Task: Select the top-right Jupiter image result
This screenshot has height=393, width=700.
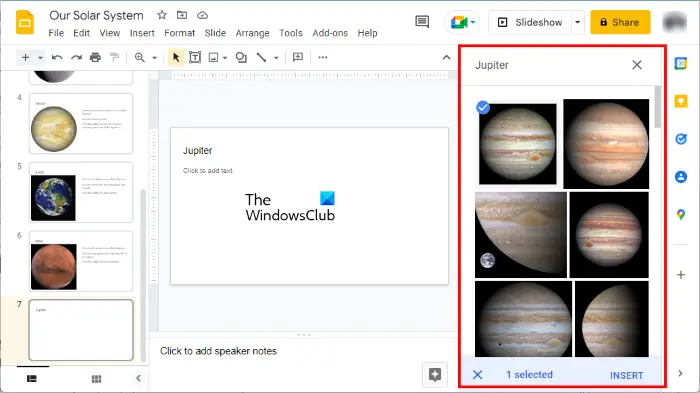Action: (606, 144)
